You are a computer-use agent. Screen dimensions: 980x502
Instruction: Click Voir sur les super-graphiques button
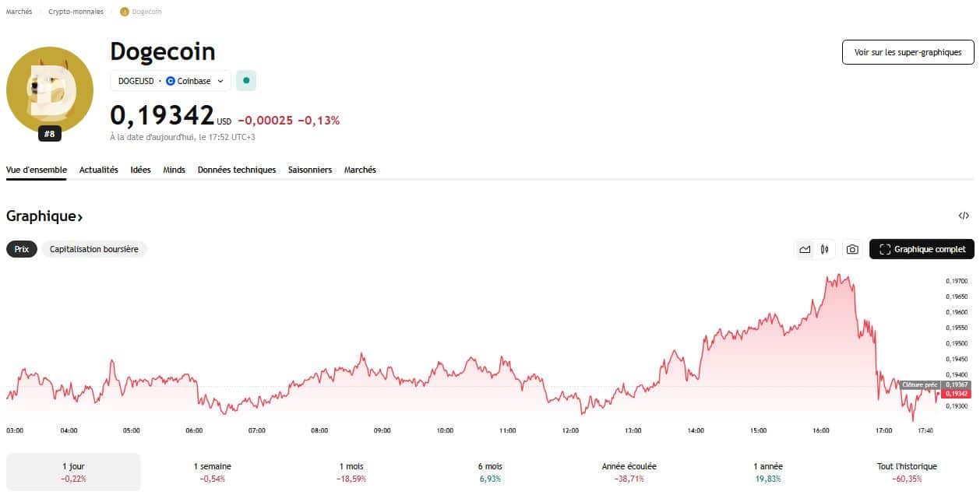908,52
